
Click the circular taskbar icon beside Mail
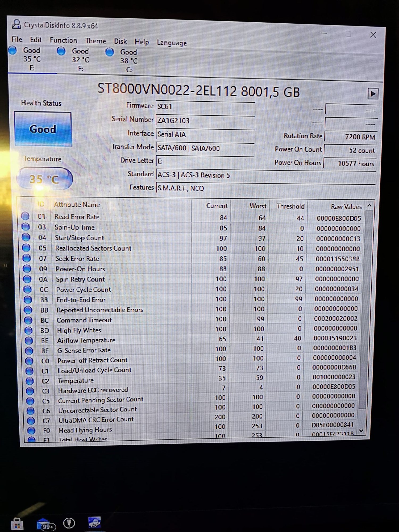pyautogui.click(x=69, y=523)
